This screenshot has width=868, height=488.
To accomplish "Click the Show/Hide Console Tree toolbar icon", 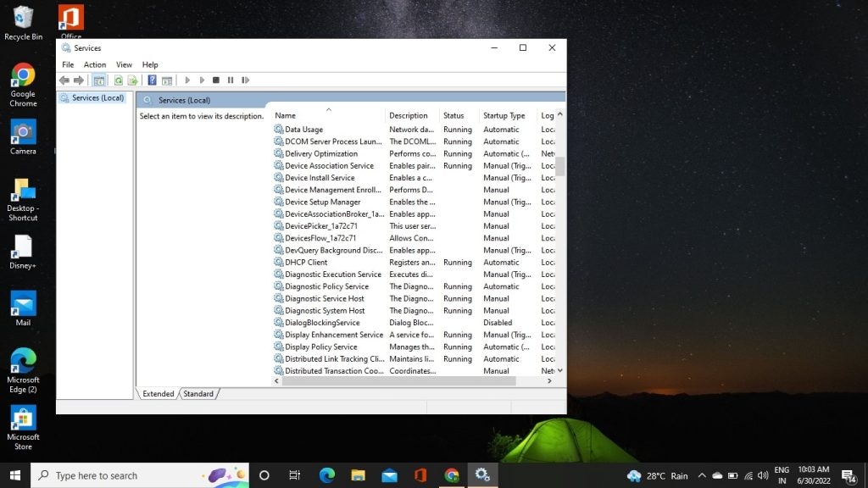I will pyautogui.click(x=99, y=80).
